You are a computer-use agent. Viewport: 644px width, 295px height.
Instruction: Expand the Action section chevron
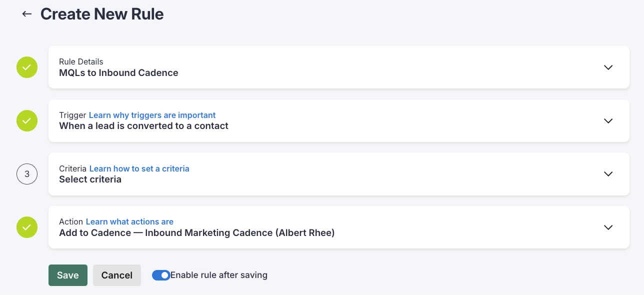point(608,227)
